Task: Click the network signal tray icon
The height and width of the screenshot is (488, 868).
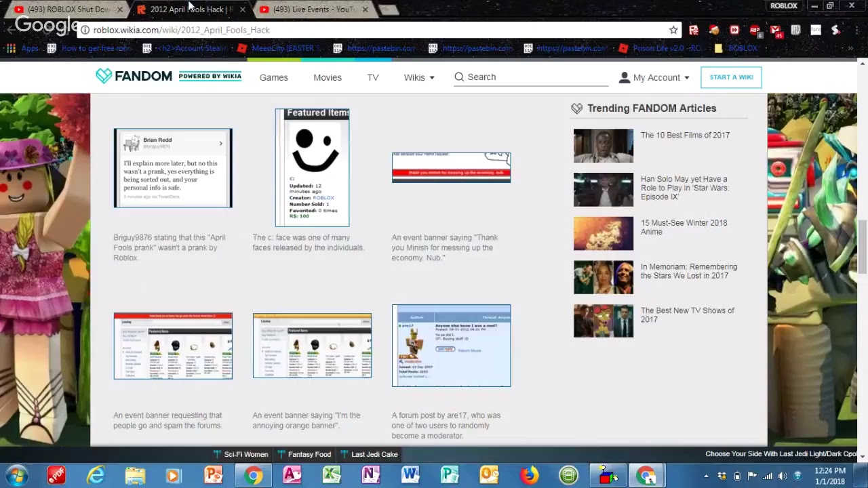Action: 768,476
